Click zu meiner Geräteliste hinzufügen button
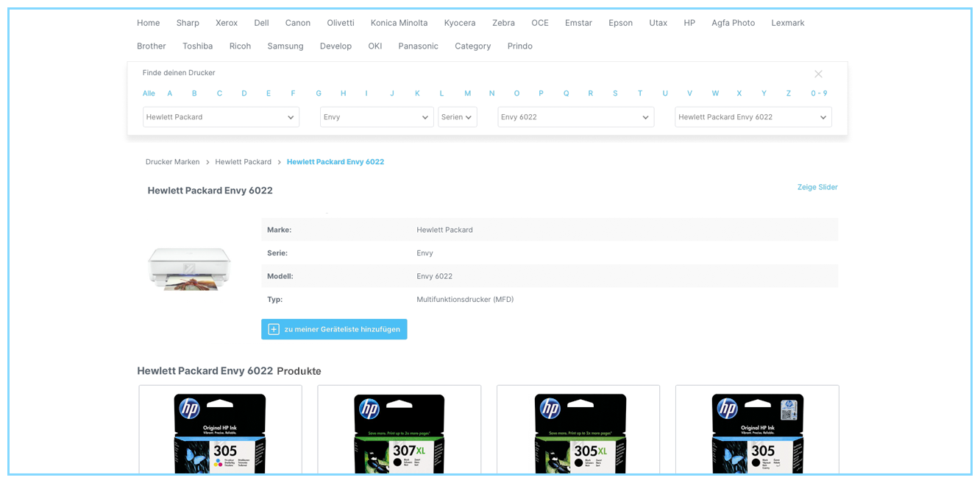This screenshot has height=483, width=980. coord(334,329)
